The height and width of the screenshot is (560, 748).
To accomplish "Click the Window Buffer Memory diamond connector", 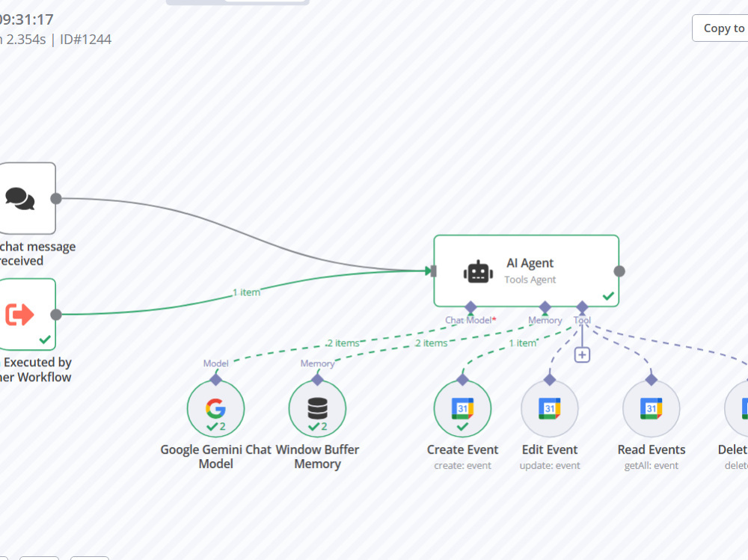I will pos(317,380).
